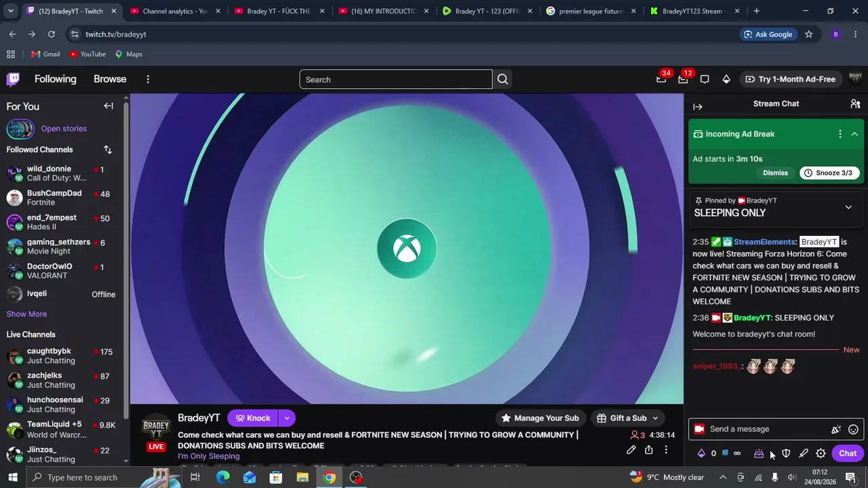Viewport: 868px width, 488px height.
Task: Open the channel points chest reward
Action: tap(759, 453)
